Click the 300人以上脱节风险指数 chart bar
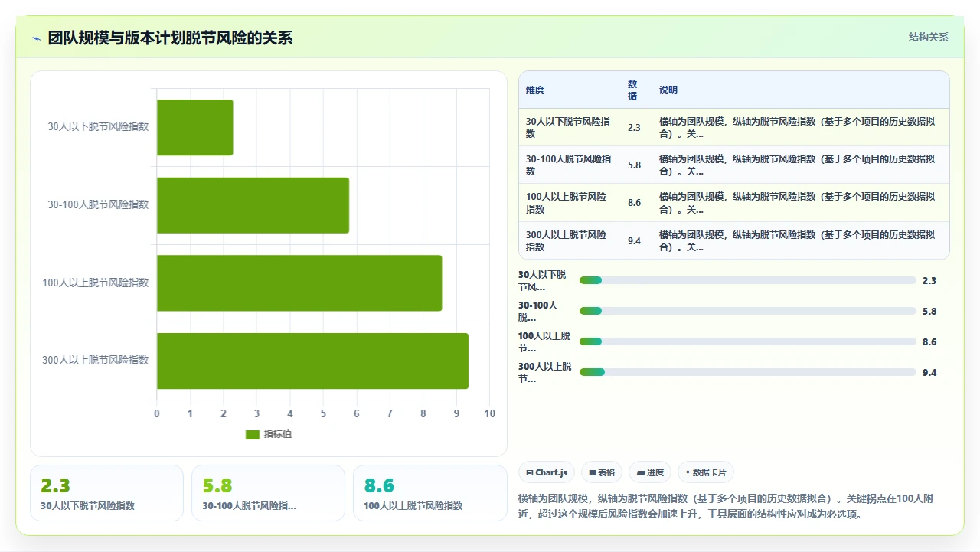The width and height of the screenshot is (980, 552). 312,361
